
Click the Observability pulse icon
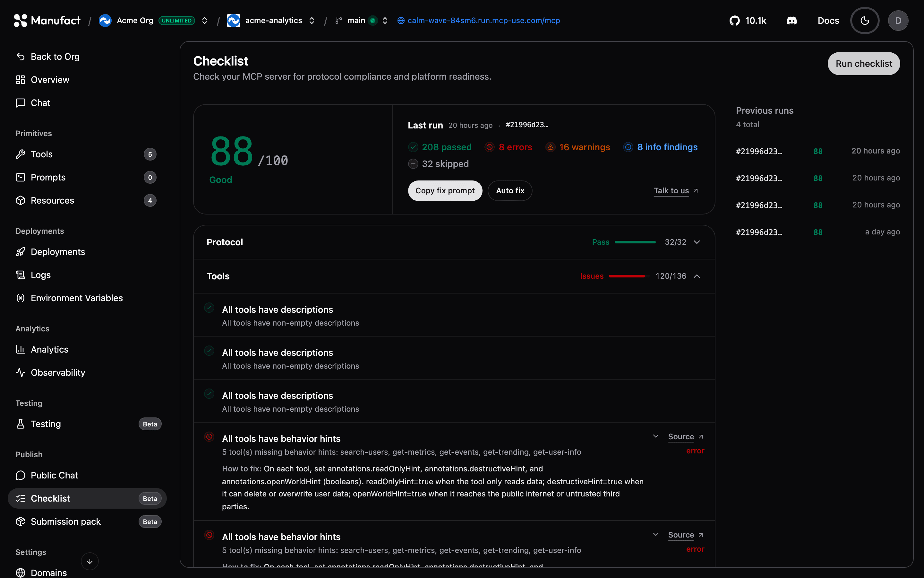[x=21, y=373]
